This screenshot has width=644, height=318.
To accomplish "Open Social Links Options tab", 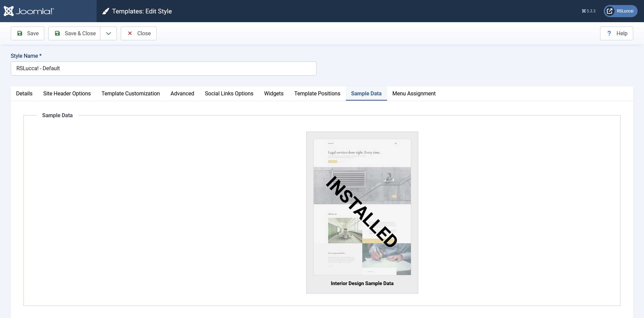I will pos(229,93).
